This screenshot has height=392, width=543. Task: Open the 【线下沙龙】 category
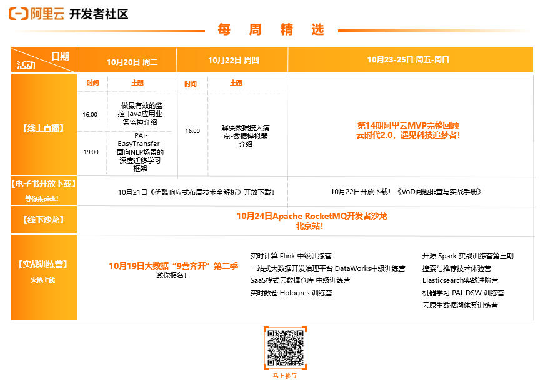(x=44, y=220)
